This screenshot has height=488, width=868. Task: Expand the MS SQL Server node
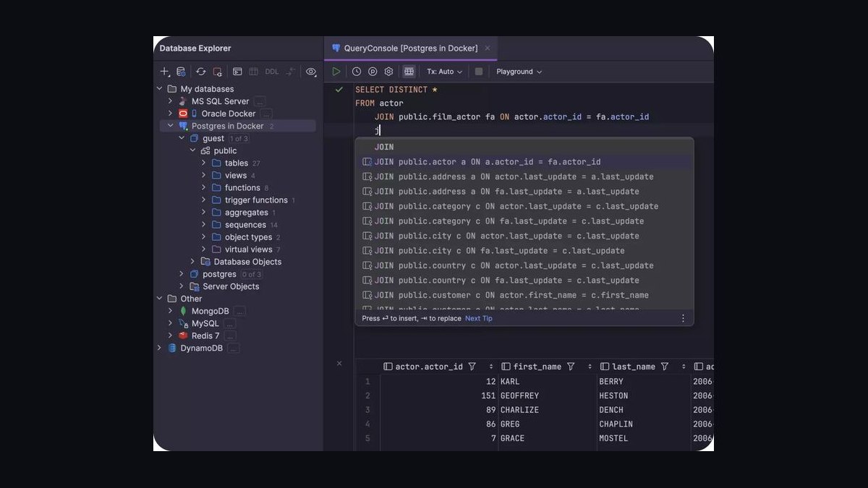click(171, 101)
